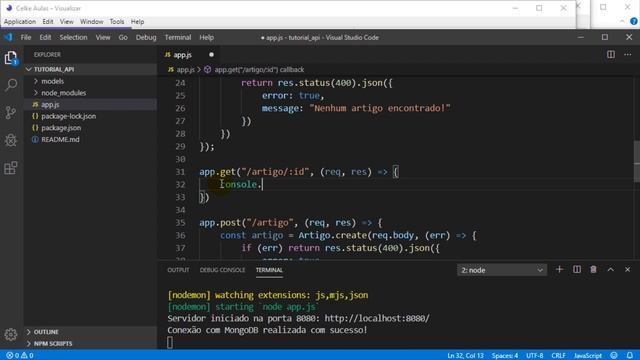Open the Debug view in activity bar
This screenshot has width=640, height=360.
click(x=11, y=140)
